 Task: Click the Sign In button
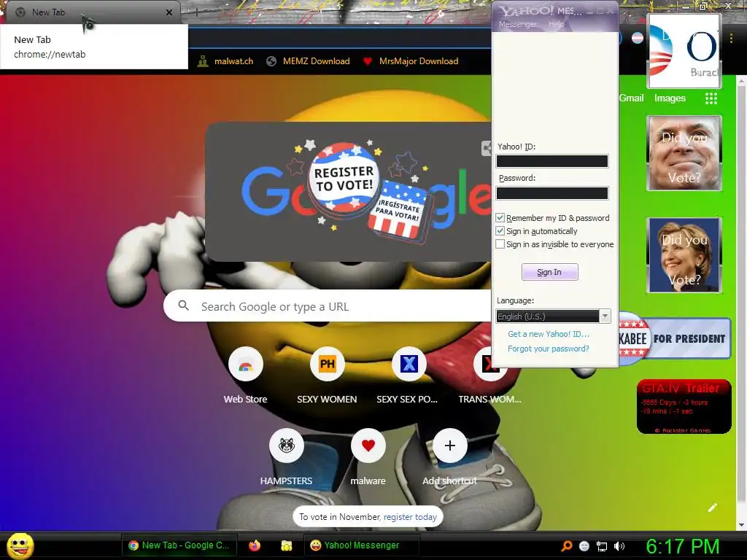point(550,272)
